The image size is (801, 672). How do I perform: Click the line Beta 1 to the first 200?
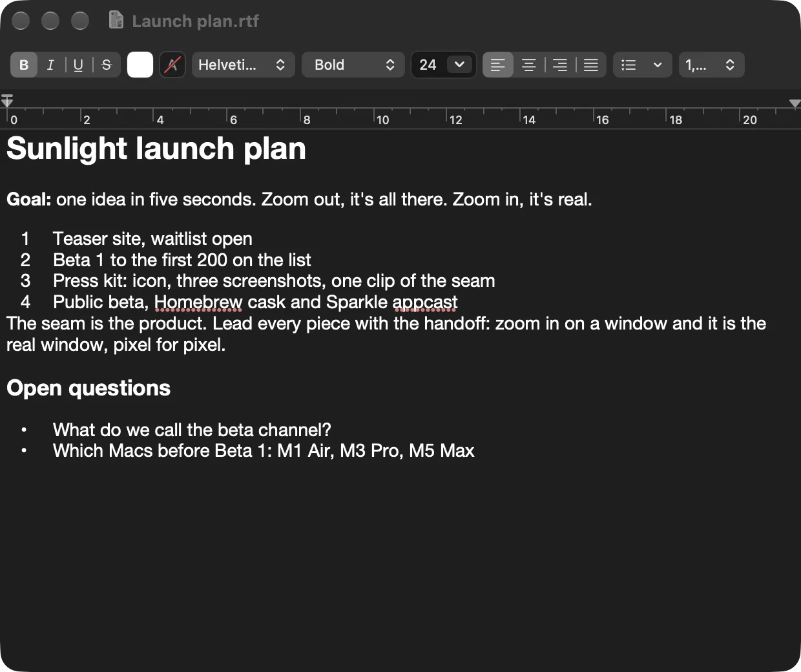pyautogui.click(x=182, y=260)
